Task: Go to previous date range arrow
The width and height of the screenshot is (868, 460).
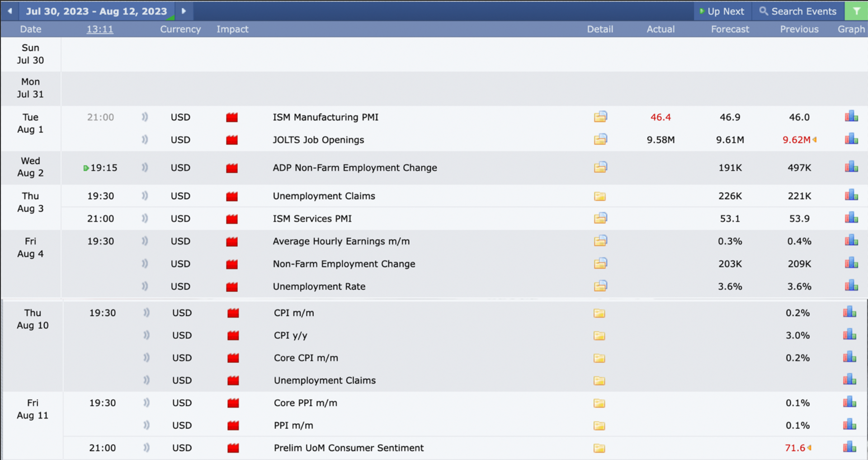Action: [9, 11]
